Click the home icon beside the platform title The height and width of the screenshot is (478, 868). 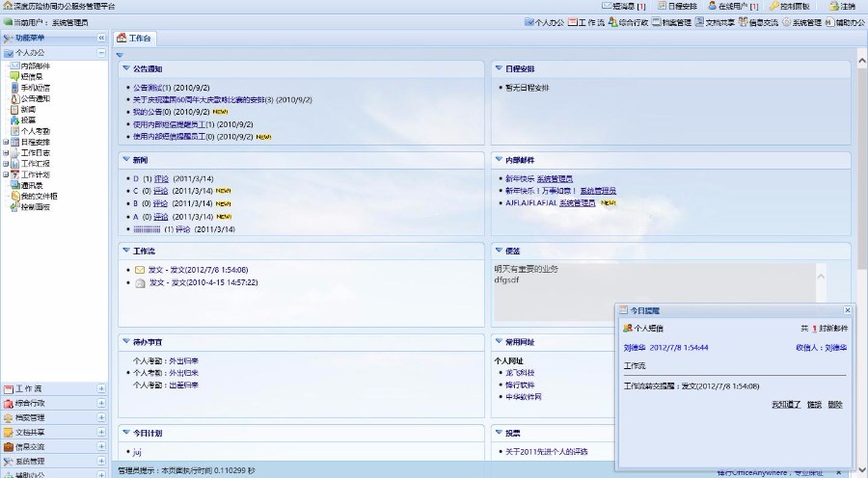click(7, 6)
